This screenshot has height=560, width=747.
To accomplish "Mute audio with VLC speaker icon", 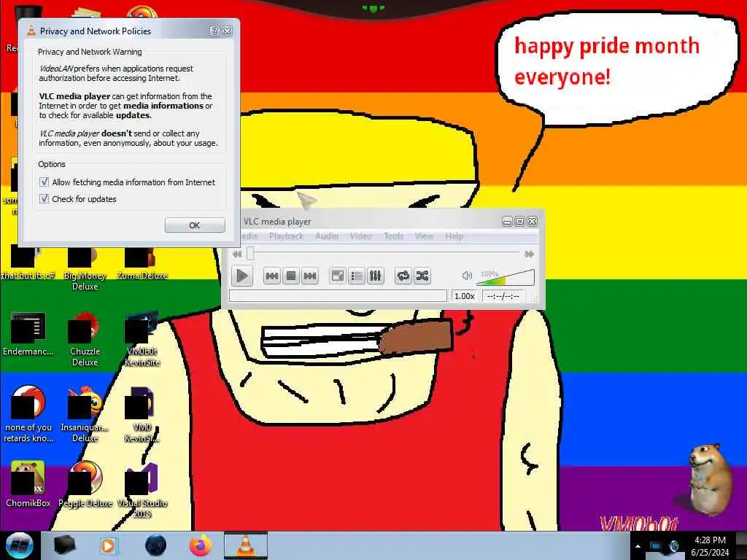I will (467, 275).
